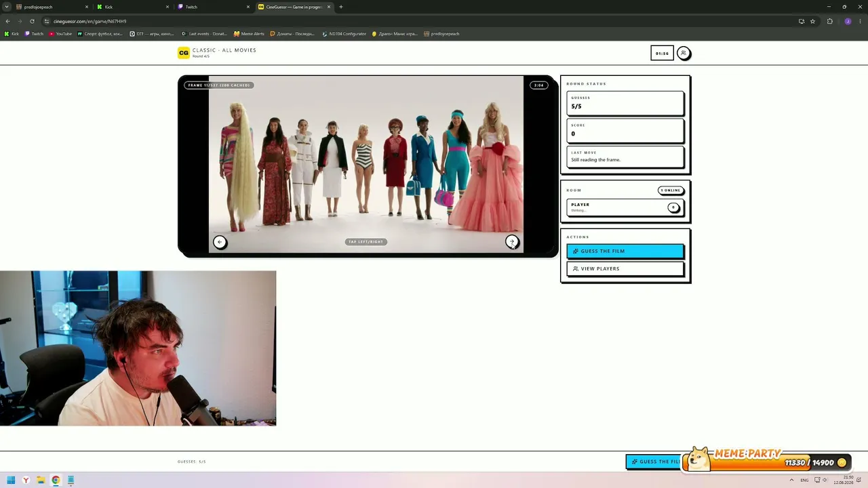Click the 1 Online room badge

[671, 190]
